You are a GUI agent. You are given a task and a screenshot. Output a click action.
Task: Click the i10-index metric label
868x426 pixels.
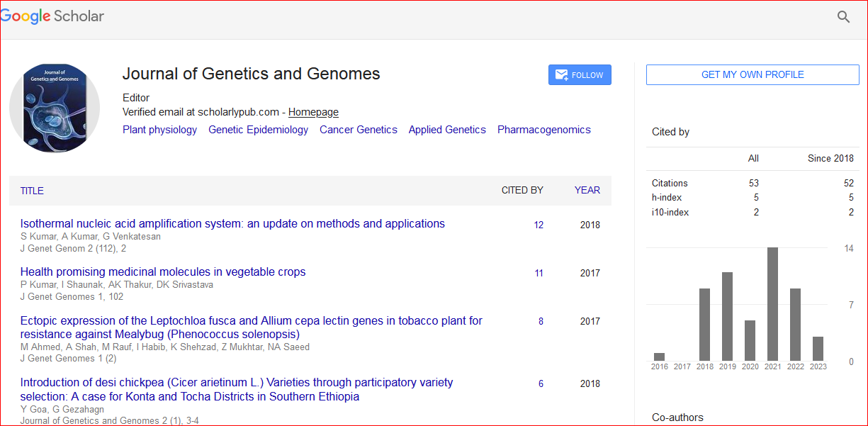click(x=670, y=212)
